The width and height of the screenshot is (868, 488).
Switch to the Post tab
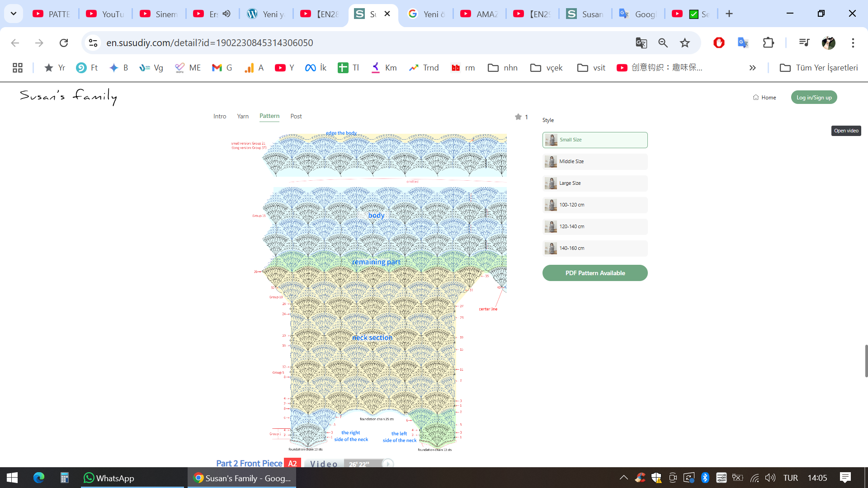(x=296, y=117)
